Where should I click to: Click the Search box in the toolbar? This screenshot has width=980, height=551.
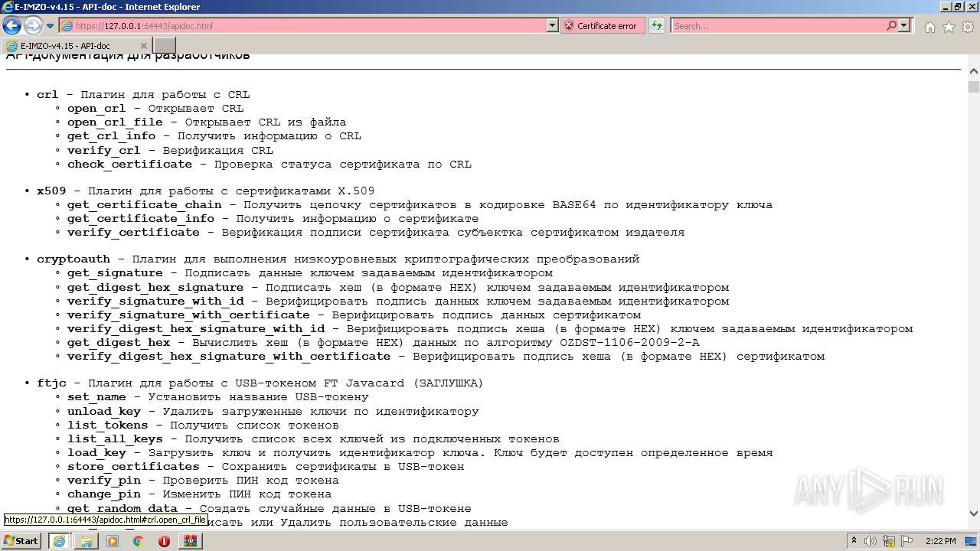[x=778, y=26]
